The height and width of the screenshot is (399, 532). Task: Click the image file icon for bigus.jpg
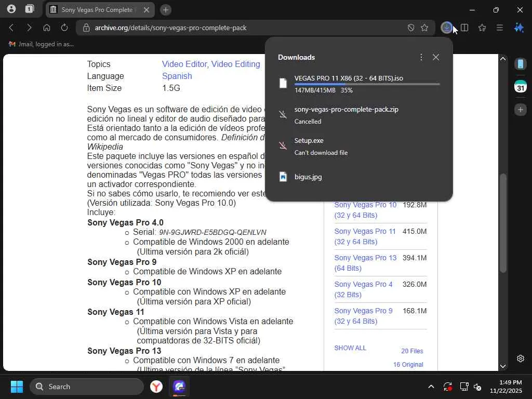click(x=283, y=177)
